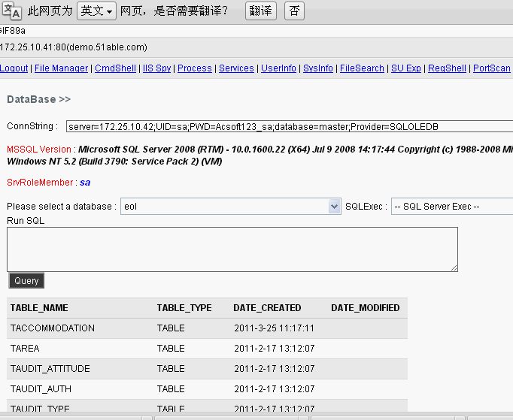
Task: Click the 翻译 translate button
Action: (261, 11)
